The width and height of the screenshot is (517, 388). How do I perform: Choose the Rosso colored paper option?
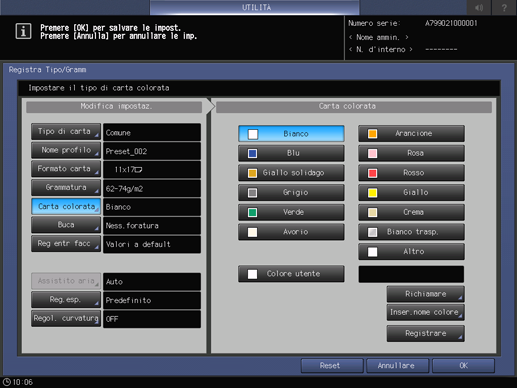(x=411, y=173)
